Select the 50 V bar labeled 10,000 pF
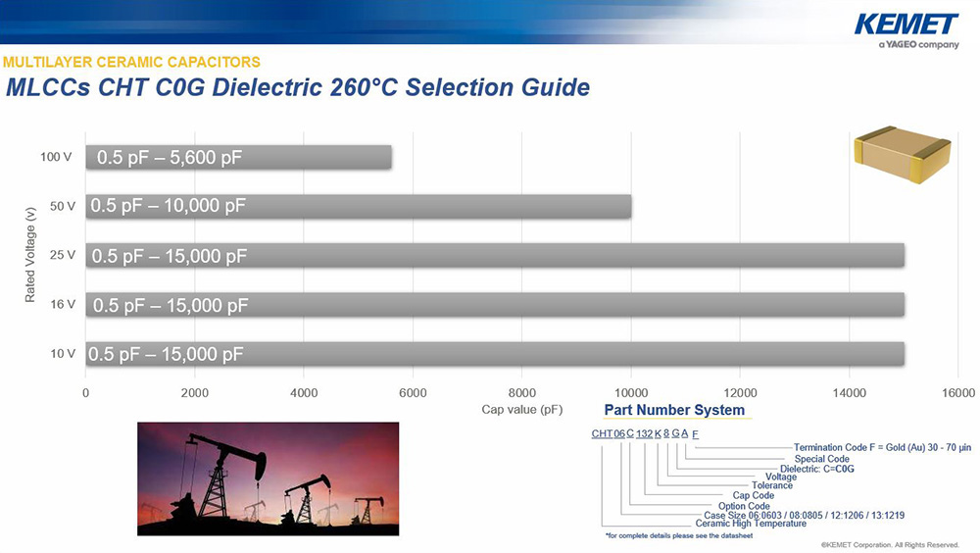 click(358, 206)
